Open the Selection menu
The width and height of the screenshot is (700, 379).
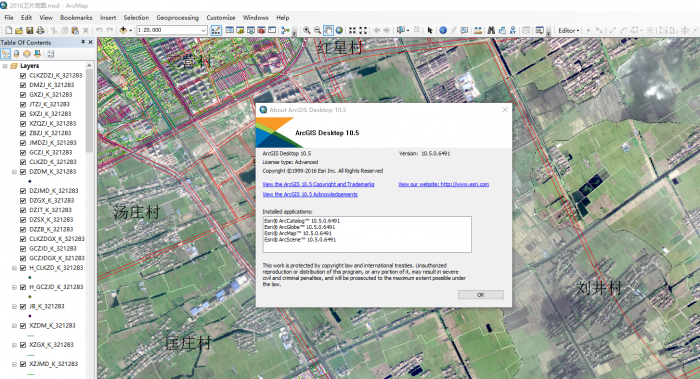click(x=136, y=17)
